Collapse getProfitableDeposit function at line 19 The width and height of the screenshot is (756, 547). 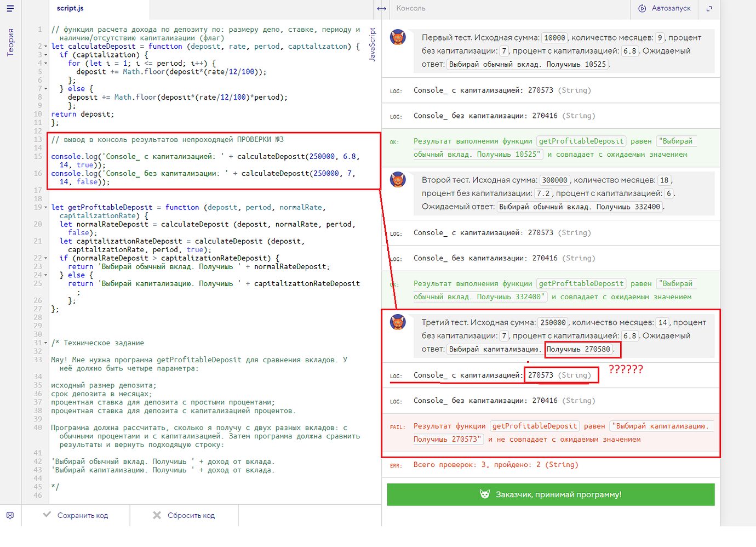(x=45, y=208)
